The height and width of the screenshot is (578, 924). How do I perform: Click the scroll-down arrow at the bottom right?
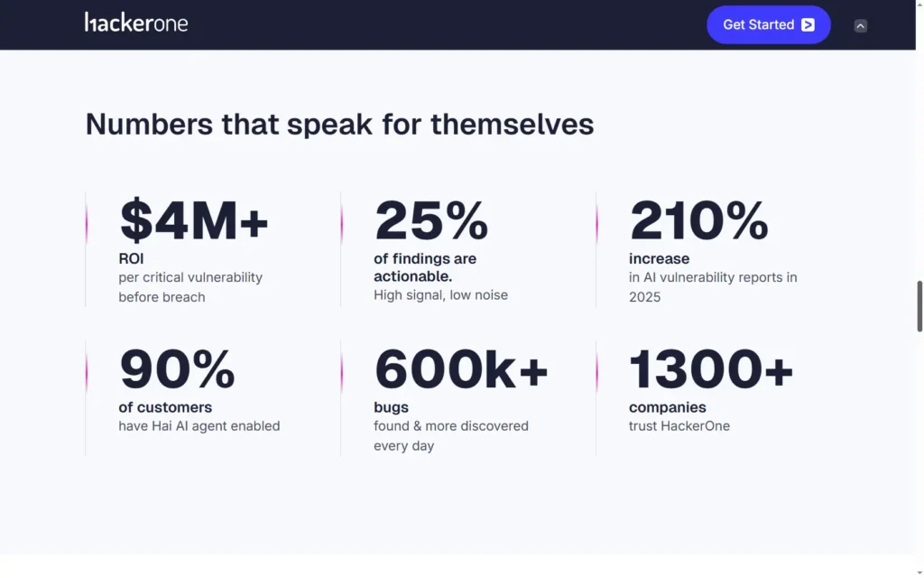coord(919,573)
